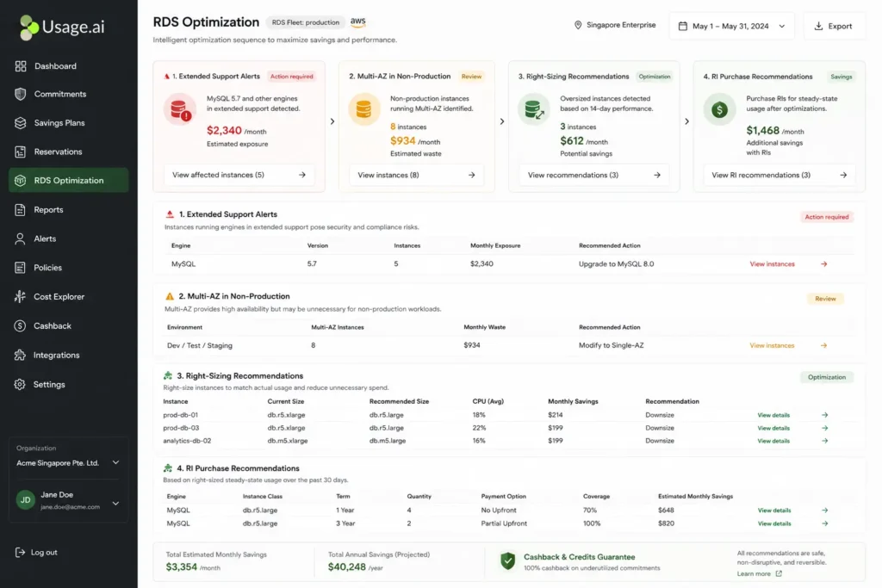Click the warning triangle beside Multi-AZ heading
The width and height of the screenshot is (882, 588).
[170, 296]
